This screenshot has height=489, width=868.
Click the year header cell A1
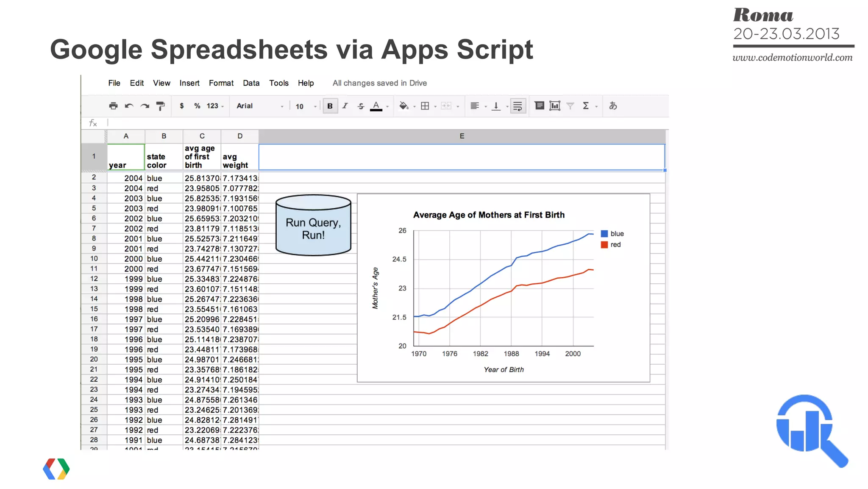click(126, 157)
